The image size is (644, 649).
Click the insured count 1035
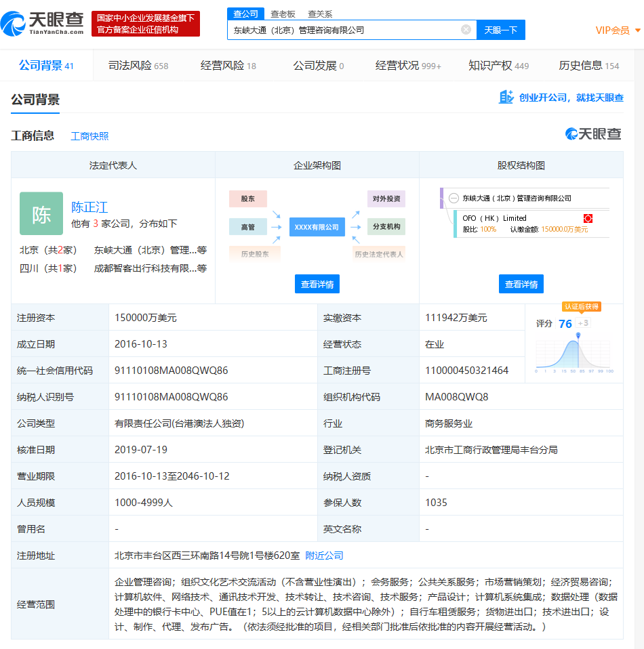[436, 503]
